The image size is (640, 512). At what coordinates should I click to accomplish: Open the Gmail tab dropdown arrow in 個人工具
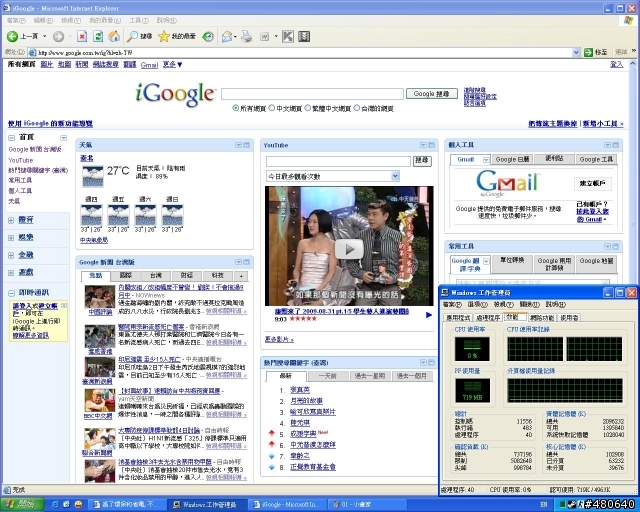pyautogui.click(x=486, y=160)
